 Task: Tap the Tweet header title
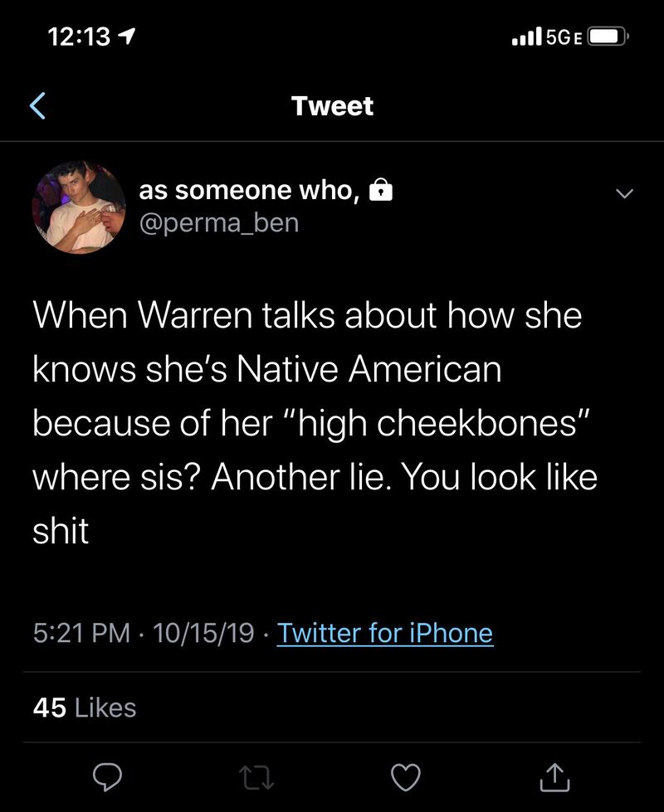tap(332, 106)
